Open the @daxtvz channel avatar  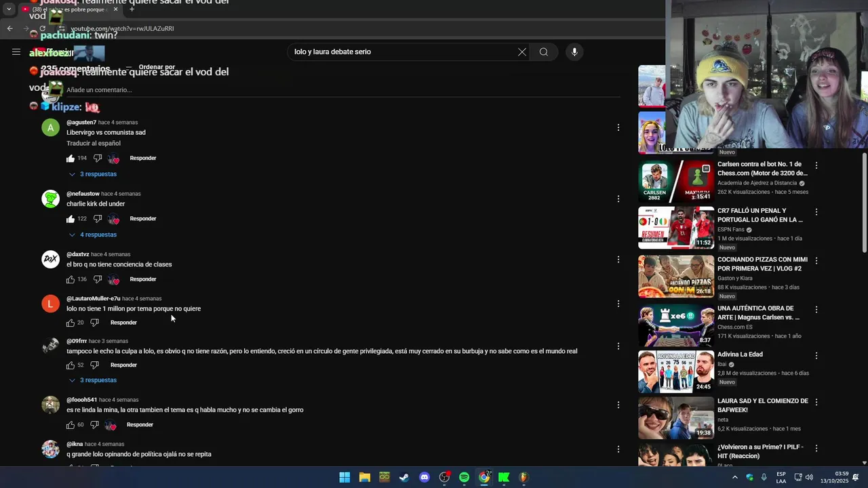51,260
